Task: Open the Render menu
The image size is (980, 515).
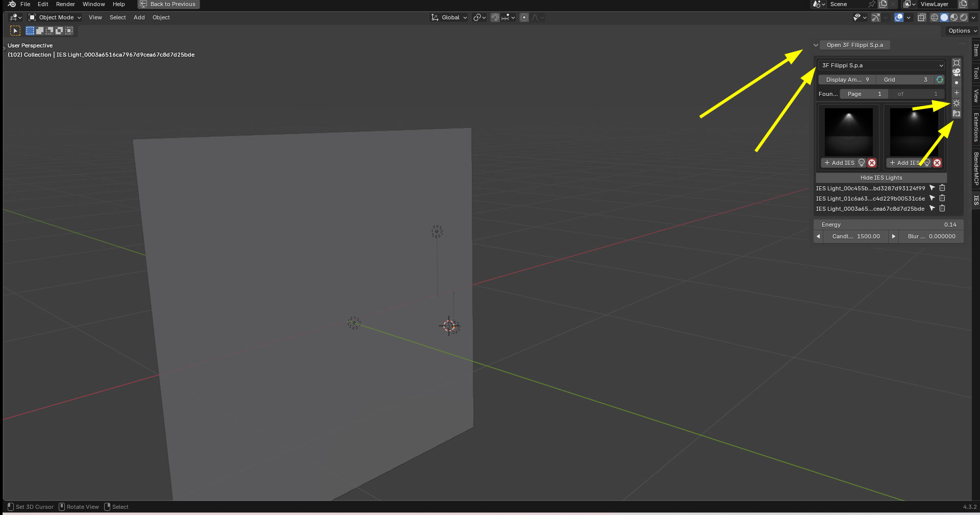Action: click(65, 4)
